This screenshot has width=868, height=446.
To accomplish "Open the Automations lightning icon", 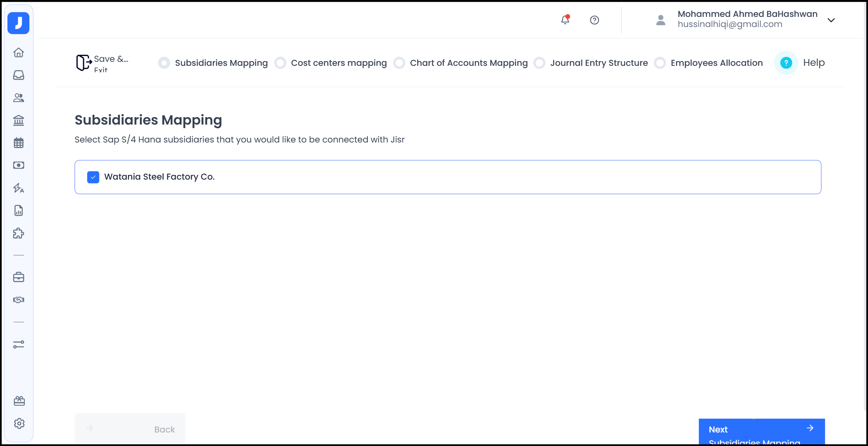I will 19,188.
